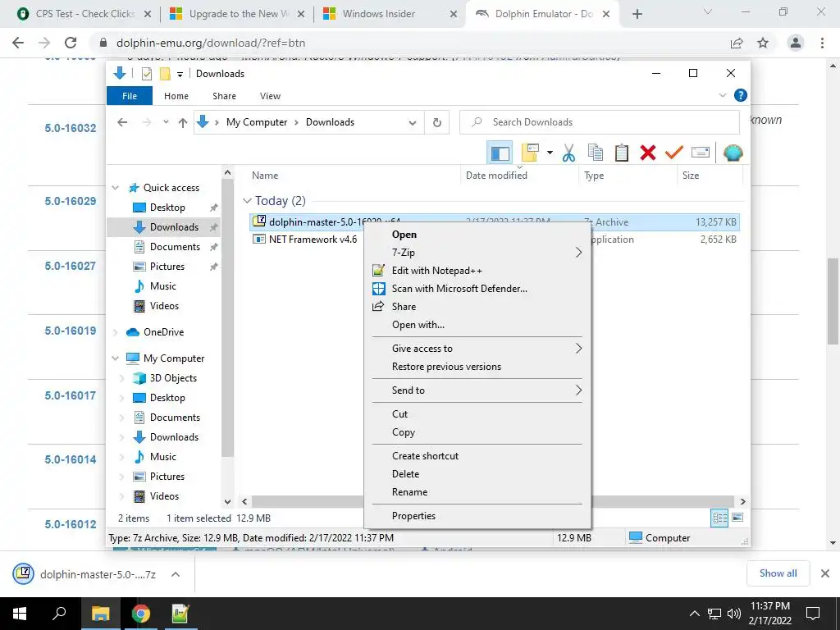Bookmark this page star icon
Image resolution: width=840 pixels, height=630 pixels.
click(x=763, y=43)
